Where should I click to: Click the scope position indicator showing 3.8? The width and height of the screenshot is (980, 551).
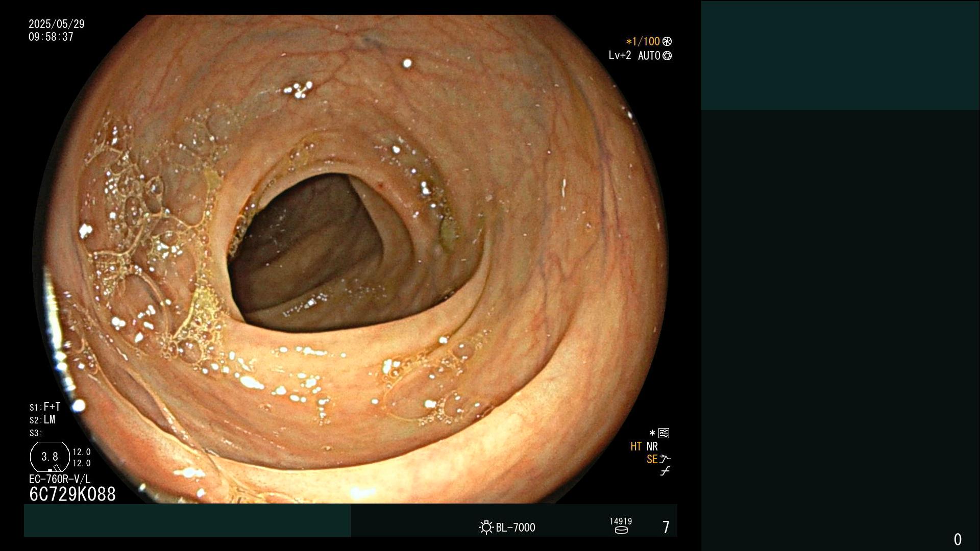point(50,457)
